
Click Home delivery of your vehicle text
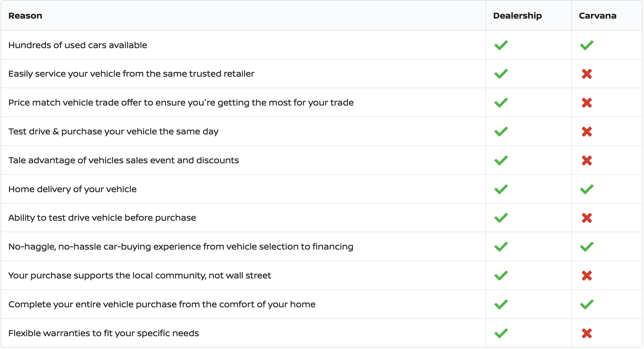72,189
